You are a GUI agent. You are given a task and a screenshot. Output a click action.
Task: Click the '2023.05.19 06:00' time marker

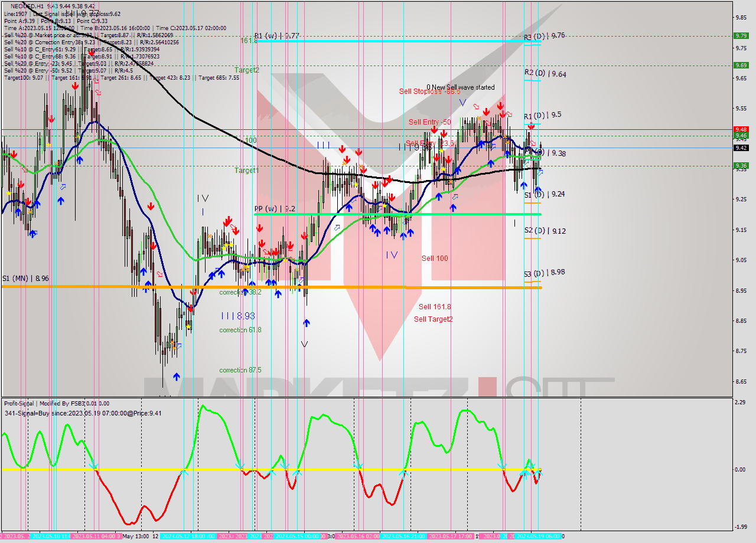coord(538,537)
